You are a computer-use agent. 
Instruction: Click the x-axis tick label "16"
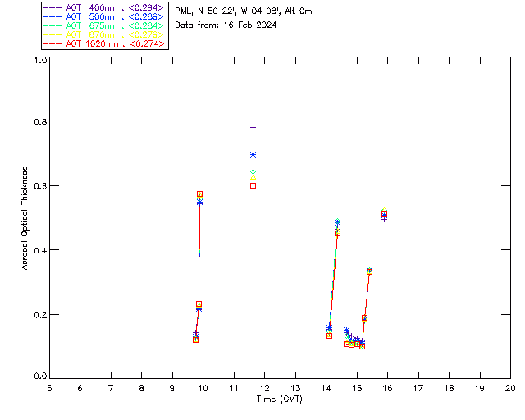[388, 388]
